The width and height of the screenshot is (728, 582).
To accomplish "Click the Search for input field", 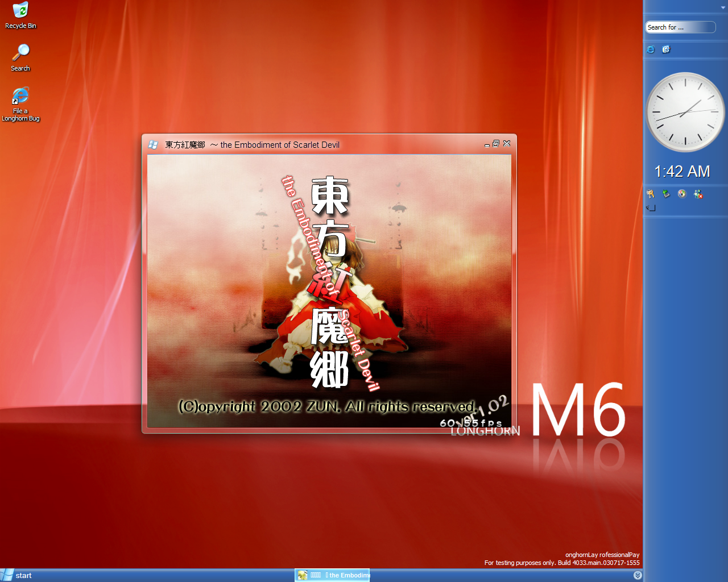I will coord(680,27).
